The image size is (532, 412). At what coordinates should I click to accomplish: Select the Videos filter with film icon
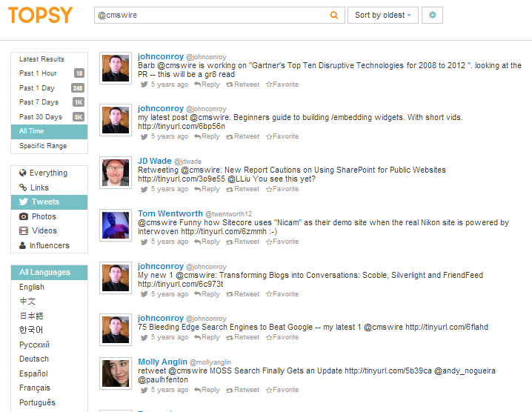(x=44, y=230)
